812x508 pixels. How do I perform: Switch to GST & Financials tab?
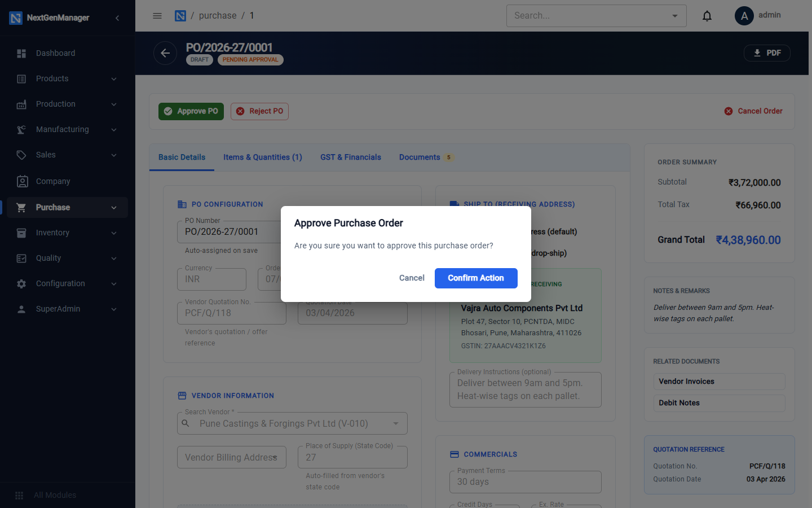tap(351, 157)
